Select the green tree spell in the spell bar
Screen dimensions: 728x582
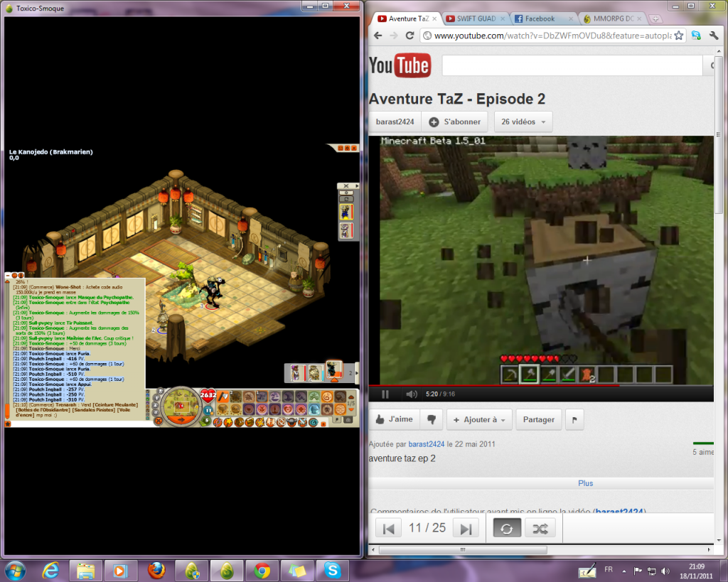point(314,397)
